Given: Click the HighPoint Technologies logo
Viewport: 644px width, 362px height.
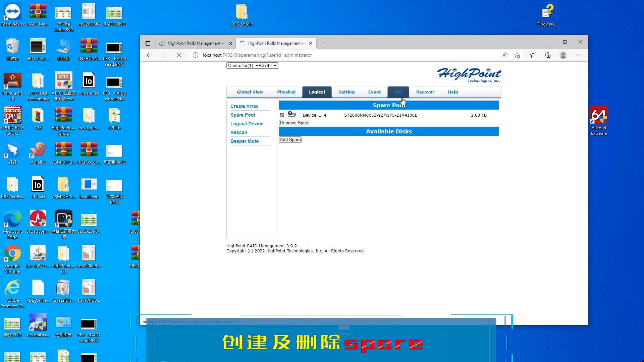Looking at the screenshot, I should [x=469, y=75].
